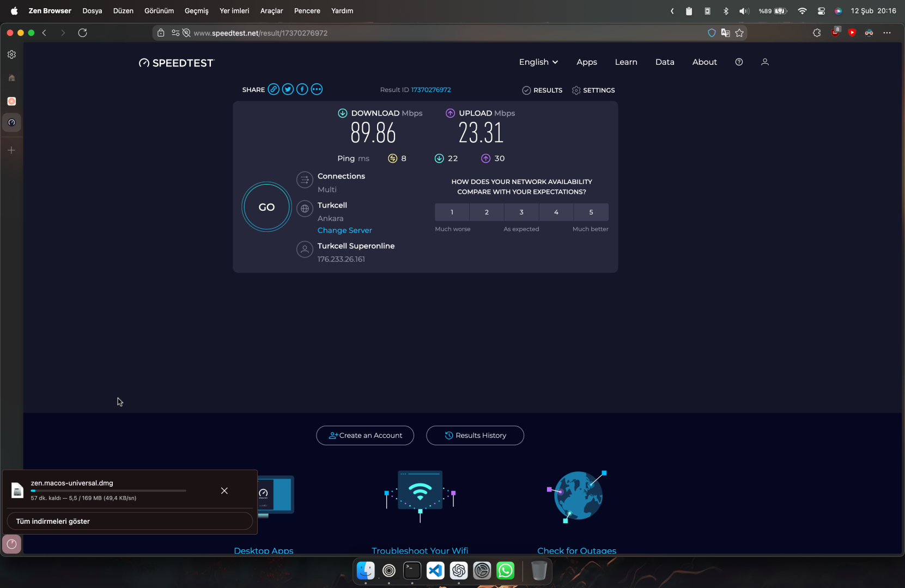Click the Troubleshoot Your Wifi link

pos(420,550)
